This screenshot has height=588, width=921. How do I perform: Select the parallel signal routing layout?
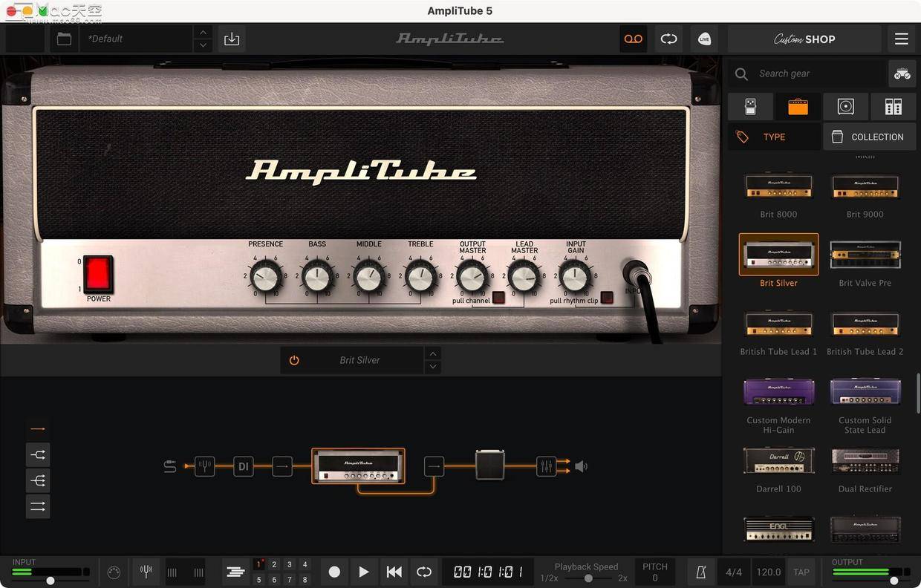click(x=38, y=506)
